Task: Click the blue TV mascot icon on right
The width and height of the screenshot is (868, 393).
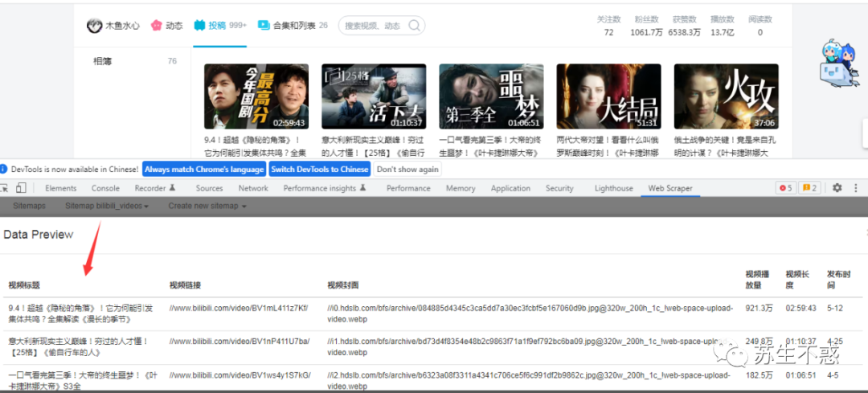Action: pos(838,64)
